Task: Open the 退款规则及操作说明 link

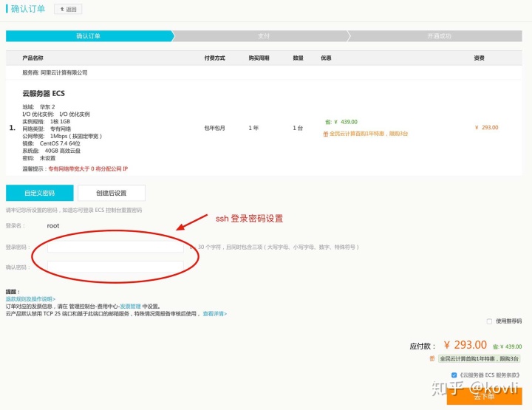Action: tap(30, 299)
